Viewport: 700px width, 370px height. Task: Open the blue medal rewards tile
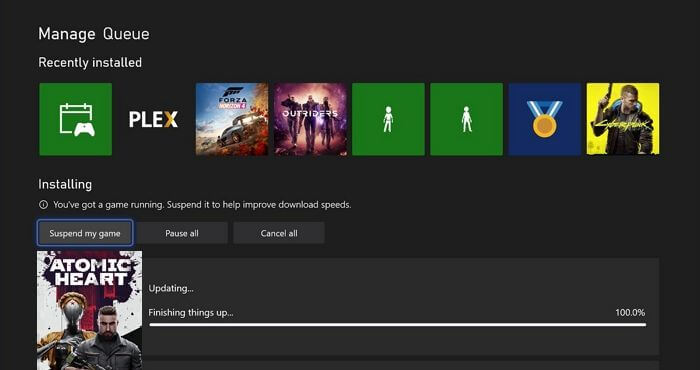pos(545,119)
